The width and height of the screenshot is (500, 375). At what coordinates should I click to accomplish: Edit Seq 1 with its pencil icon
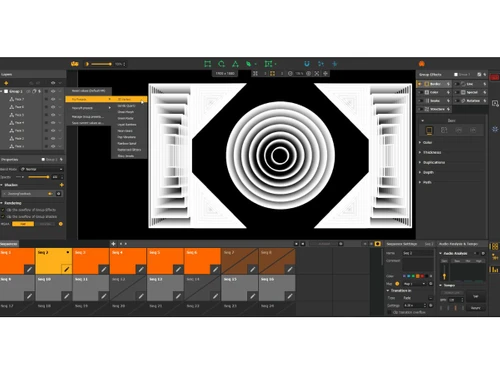pyautogui.click(x=29, y=269)
